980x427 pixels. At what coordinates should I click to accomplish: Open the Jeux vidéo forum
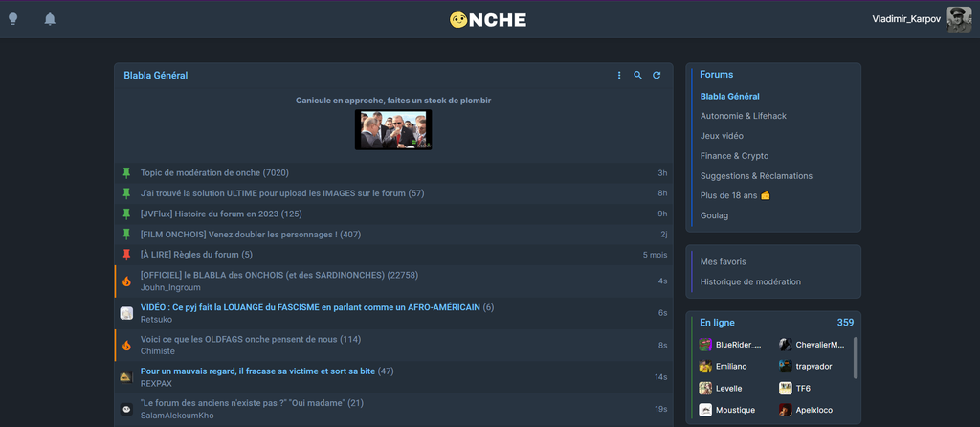click(722, 136)
